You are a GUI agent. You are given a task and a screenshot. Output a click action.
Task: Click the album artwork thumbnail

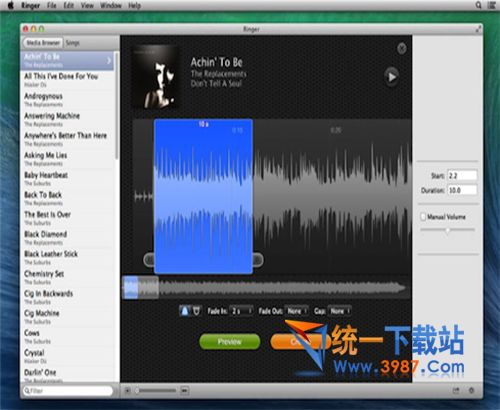pos(155,77)
